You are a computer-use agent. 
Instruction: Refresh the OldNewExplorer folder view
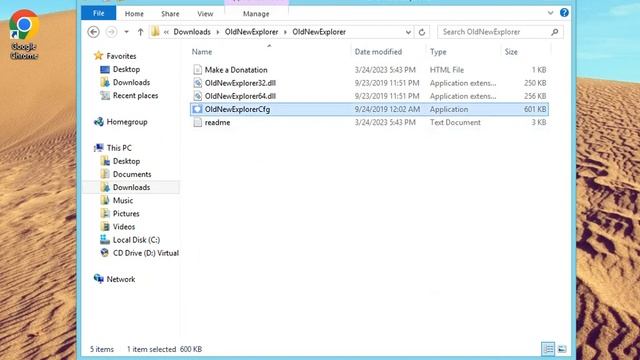[x=422, y=32]
